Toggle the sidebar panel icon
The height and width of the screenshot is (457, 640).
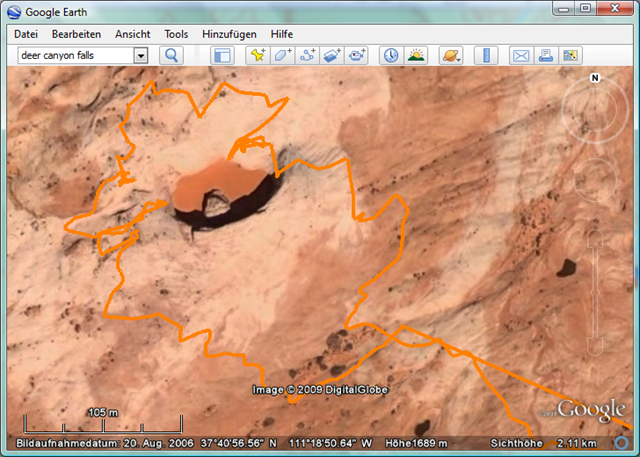pos(222,56)
